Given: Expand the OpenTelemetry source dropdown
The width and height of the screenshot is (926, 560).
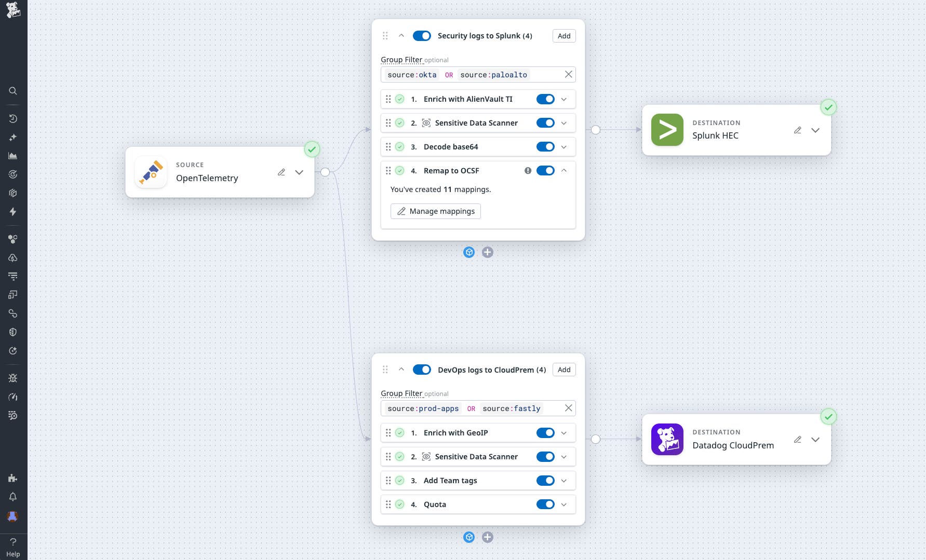Looking at the screenshot, I should (x=299, y=172).
